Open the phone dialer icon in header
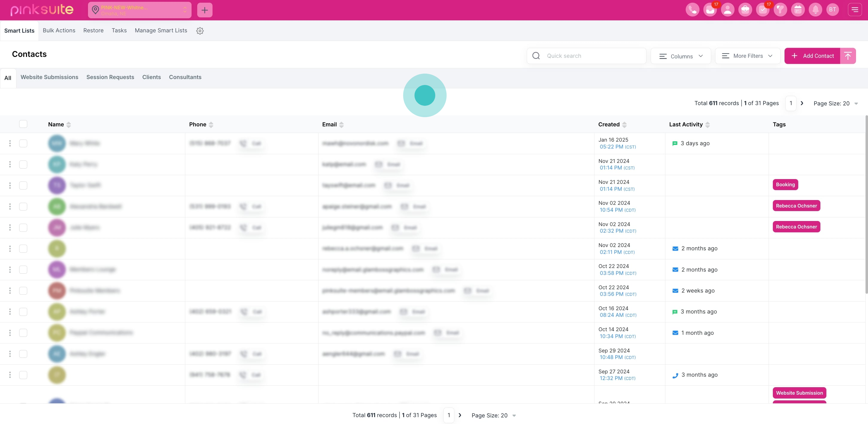The height and width of the screenshot is (424, 868). click(x=692, y=10)
